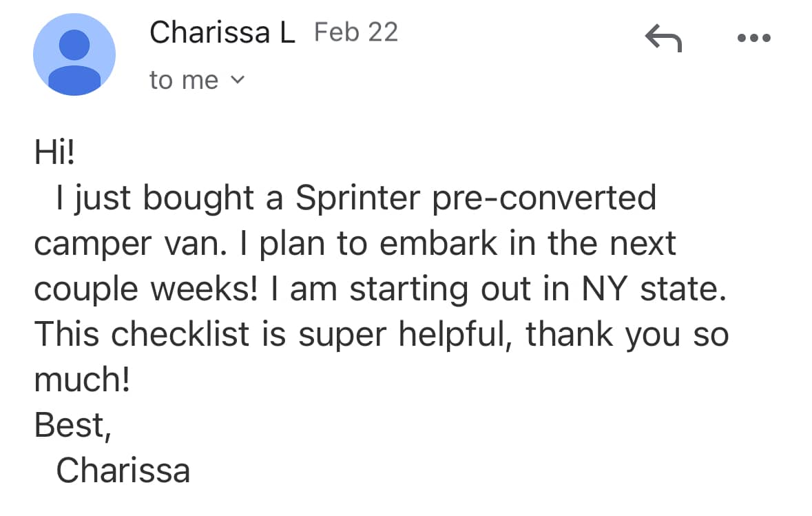Image resolution: width=812 pixels, height=516 pixels.
Task: Click the "couple weeks!" text
Action: [145, 290]
